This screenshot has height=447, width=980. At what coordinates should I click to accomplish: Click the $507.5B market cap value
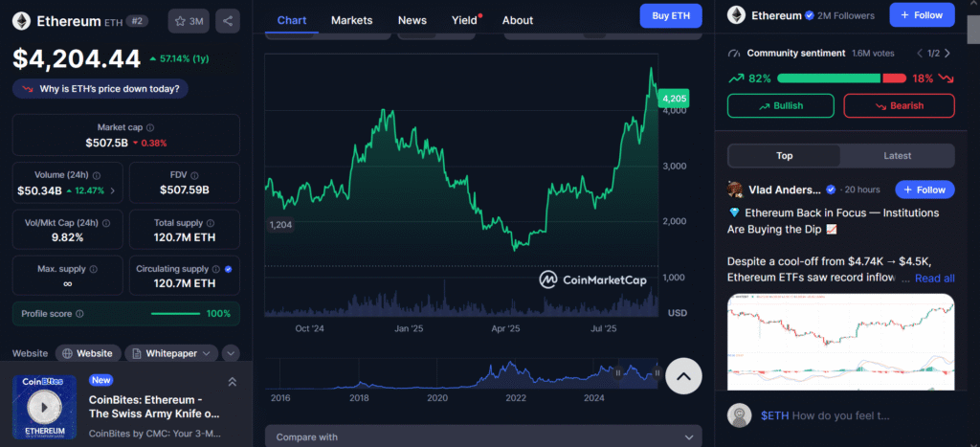[107, 144]
